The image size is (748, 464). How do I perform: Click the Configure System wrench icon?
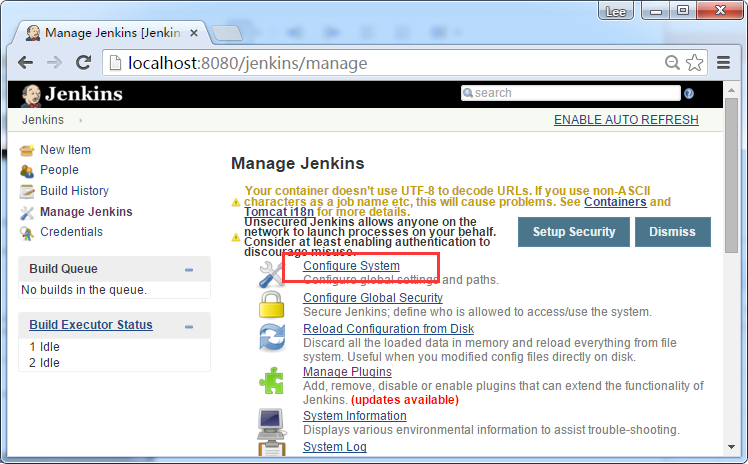272,273
